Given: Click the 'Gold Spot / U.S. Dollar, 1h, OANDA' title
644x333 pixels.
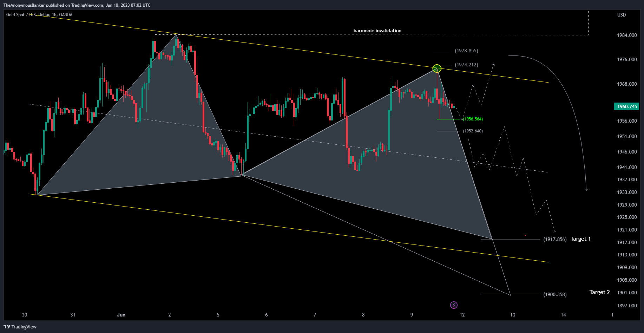Looking at the screenshot, I should pyautogui.click(x=39, y=15).
